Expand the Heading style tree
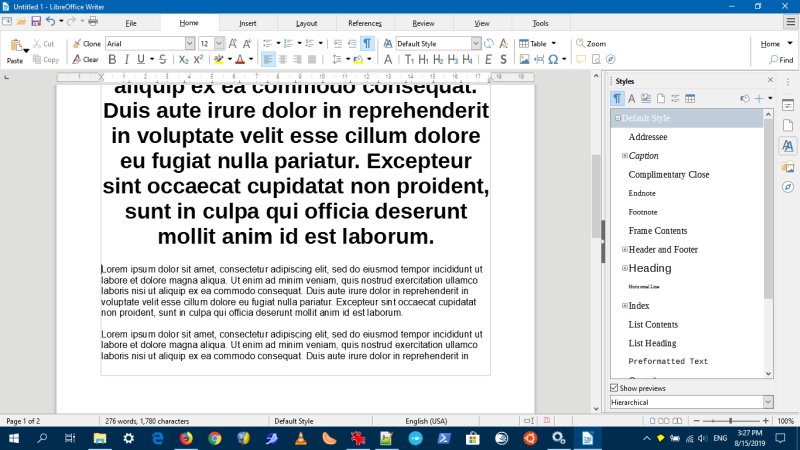The width and height of the screenshot is (800, 450). point(624,268)
